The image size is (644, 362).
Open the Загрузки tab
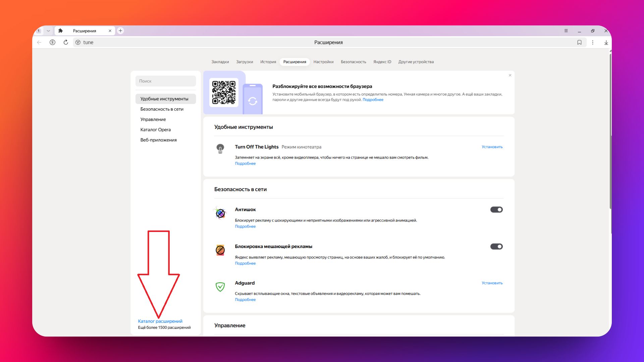(x=245, y=62)
